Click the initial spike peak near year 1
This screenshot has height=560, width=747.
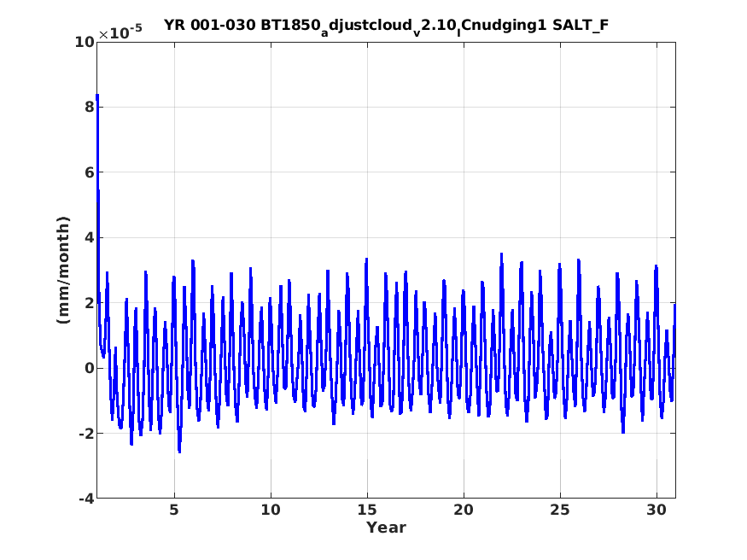(x=97, y=96)
